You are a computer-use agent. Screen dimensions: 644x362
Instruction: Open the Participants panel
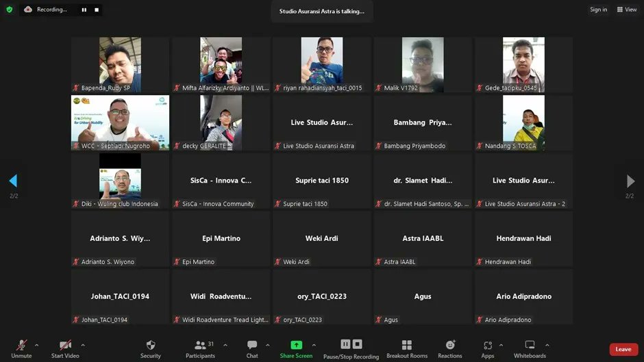tap(200, 349)
